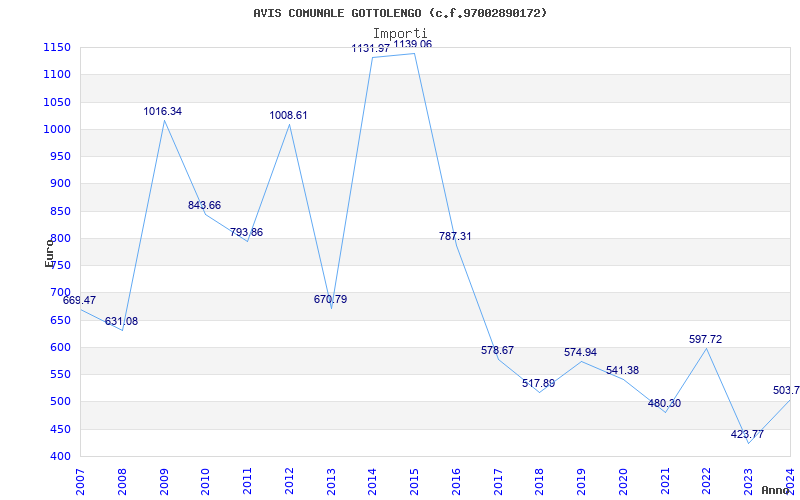Click the 2018 x-axis year label
The height and width of the screenshot is (500, 800).
click(540, 482)
